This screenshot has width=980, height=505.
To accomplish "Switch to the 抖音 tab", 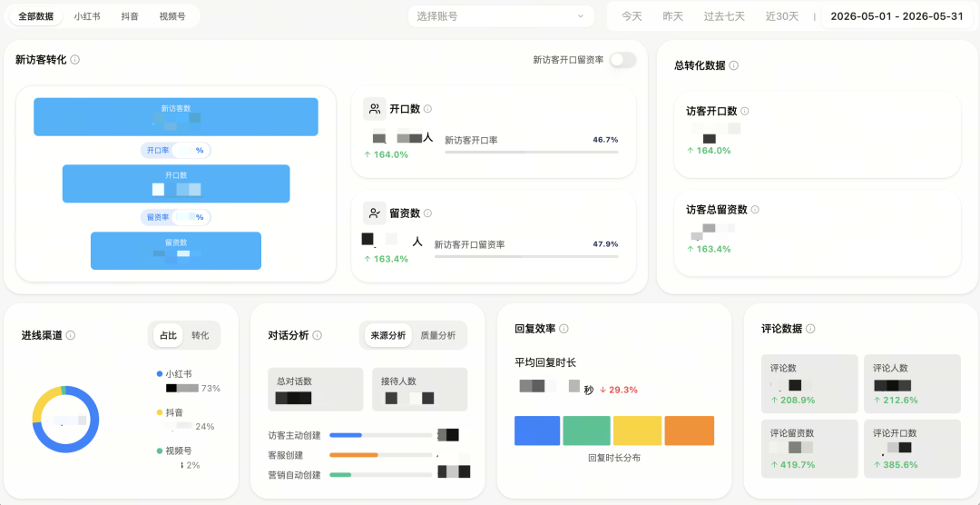I will tap(130, 17).
